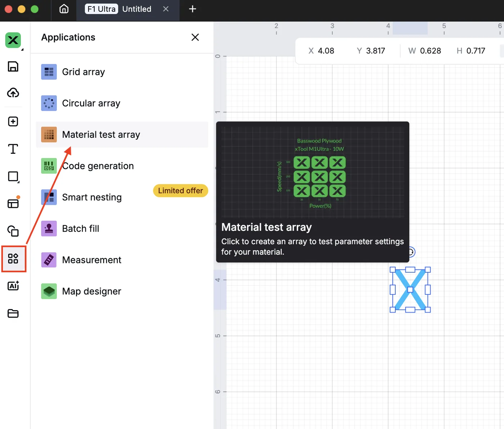Click the save file icon in sidebar
504x429 pixels.
coord(13,67)
